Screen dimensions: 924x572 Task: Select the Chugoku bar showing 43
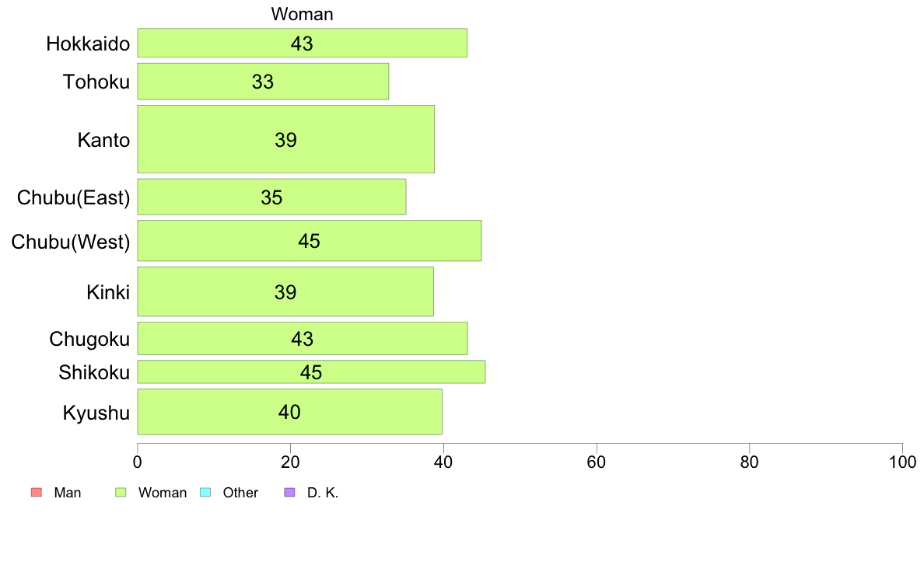pyautogui.click(x=303, y=338)
